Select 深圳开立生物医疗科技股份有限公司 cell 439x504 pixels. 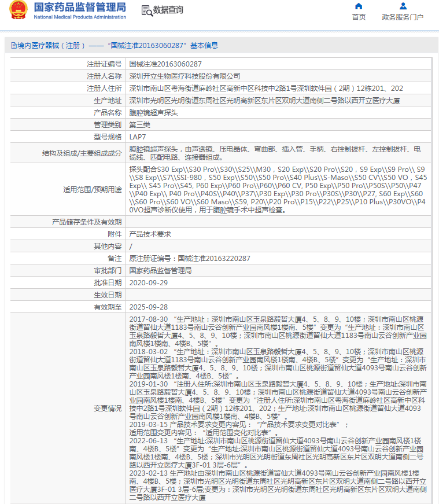coord(185,76)
